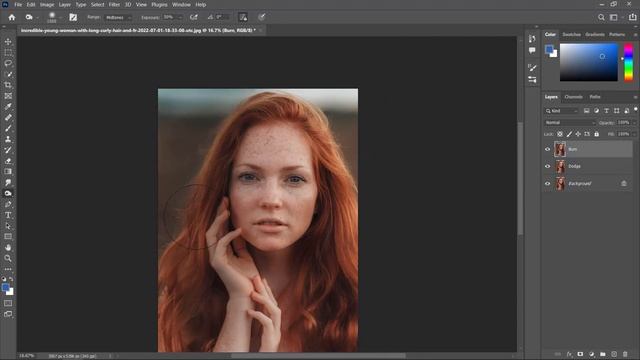Switch to the Swatches tab
Screen dimensions: 640x360
(571, 35)
